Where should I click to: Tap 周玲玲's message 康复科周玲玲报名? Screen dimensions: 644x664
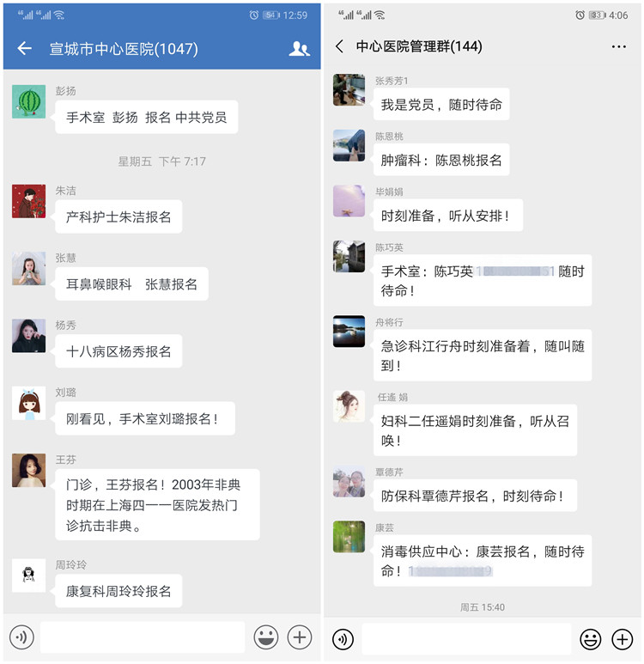(x=118, y=591)
